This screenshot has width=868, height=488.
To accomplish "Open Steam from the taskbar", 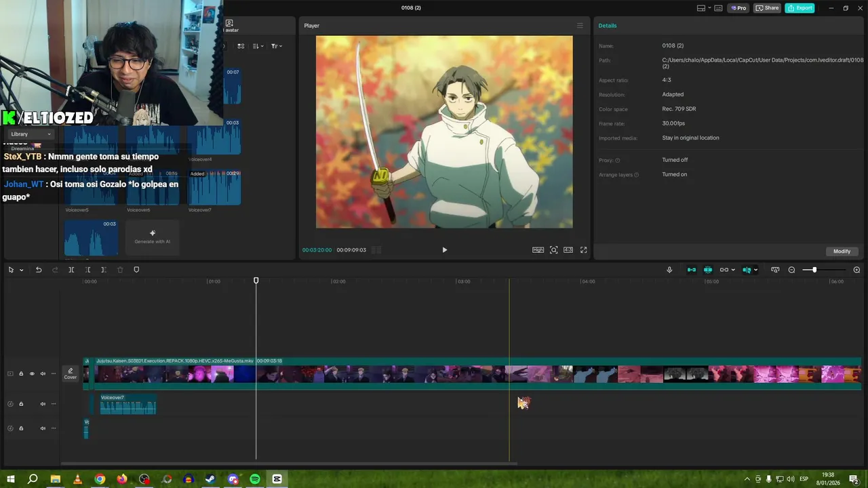I will point(210,479).
